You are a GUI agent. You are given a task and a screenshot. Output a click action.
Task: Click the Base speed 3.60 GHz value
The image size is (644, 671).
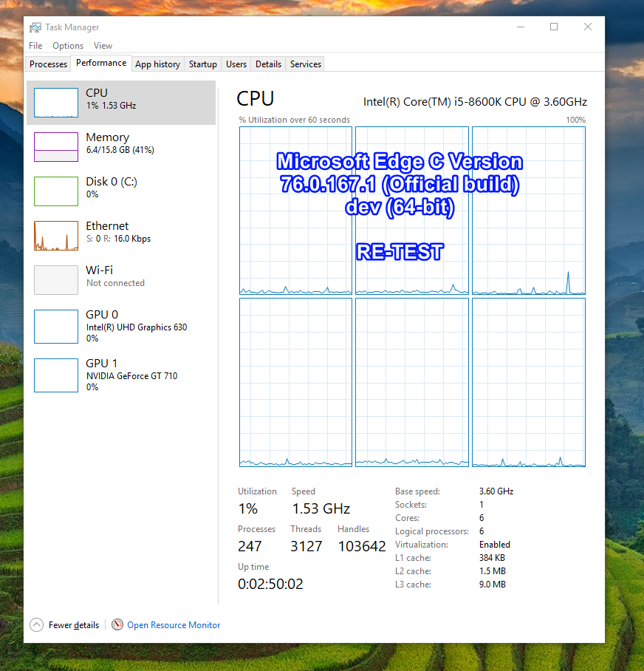coord(496,491)
